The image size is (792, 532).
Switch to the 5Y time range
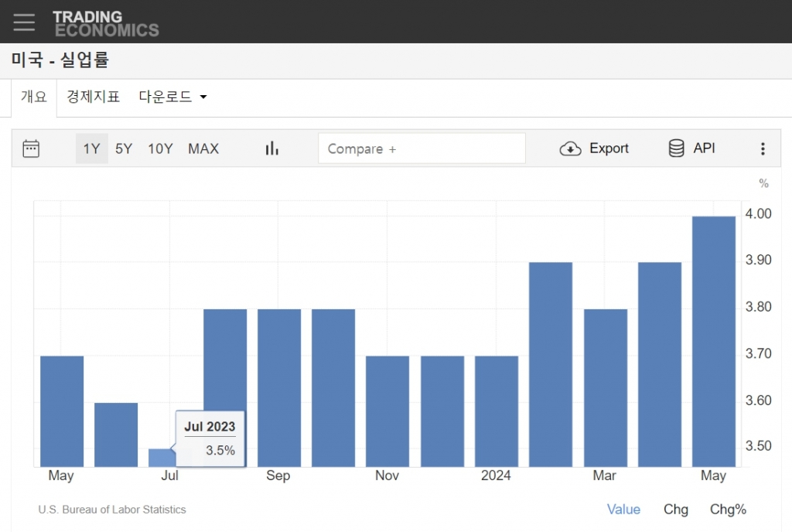pyautogui.click(x=124, y=148)
